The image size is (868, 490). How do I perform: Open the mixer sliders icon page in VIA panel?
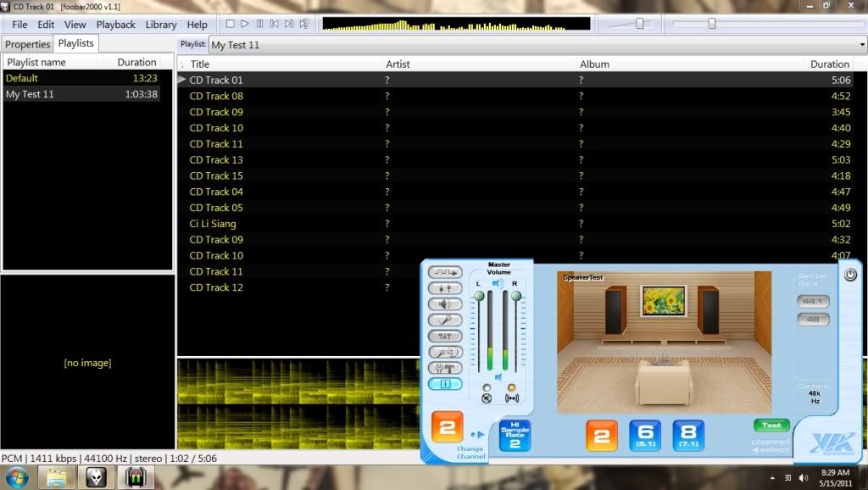[445, 288]
